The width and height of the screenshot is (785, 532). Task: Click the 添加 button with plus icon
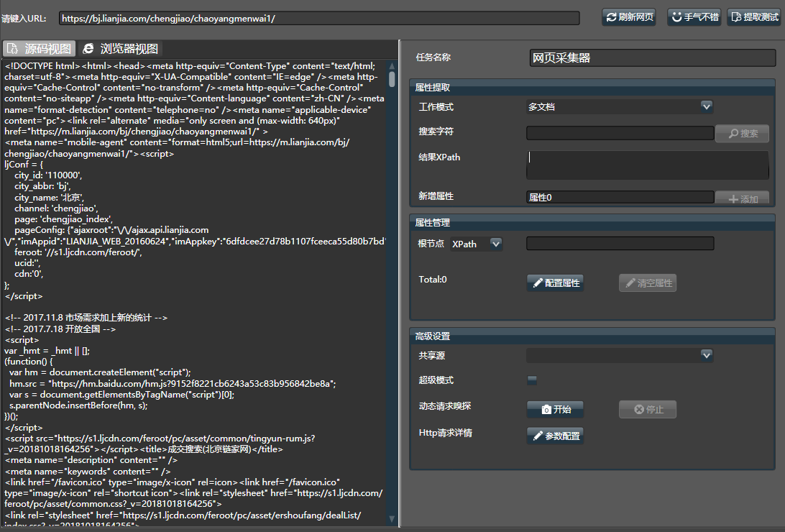click(742, 198)
